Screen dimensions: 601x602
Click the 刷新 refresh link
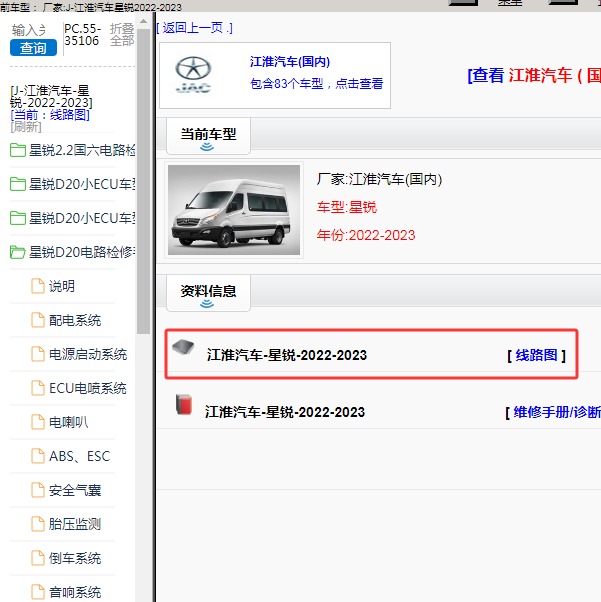coord(26,127)
